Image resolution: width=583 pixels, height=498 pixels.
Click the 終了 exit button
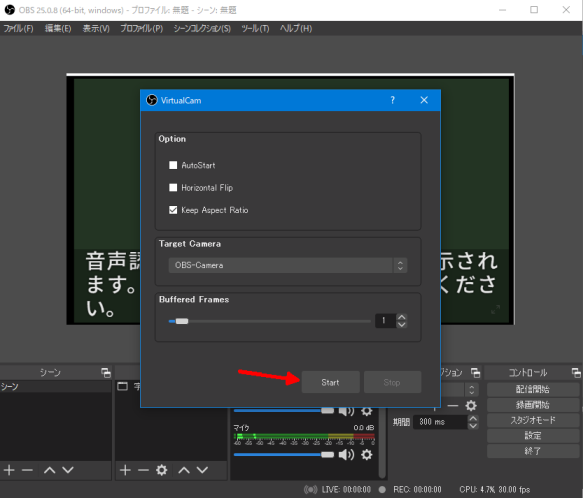click(x=533, y=451)
